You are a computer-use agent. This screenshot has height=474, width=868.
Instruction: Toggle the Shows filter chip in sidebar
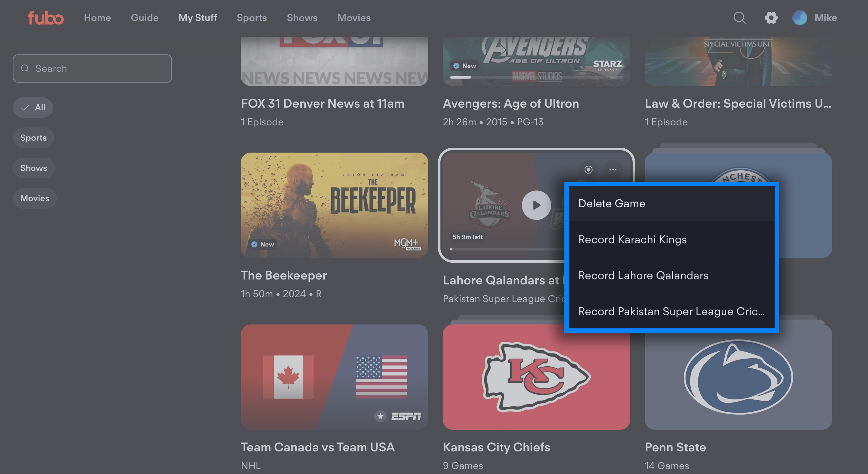(x=34, y=168)
